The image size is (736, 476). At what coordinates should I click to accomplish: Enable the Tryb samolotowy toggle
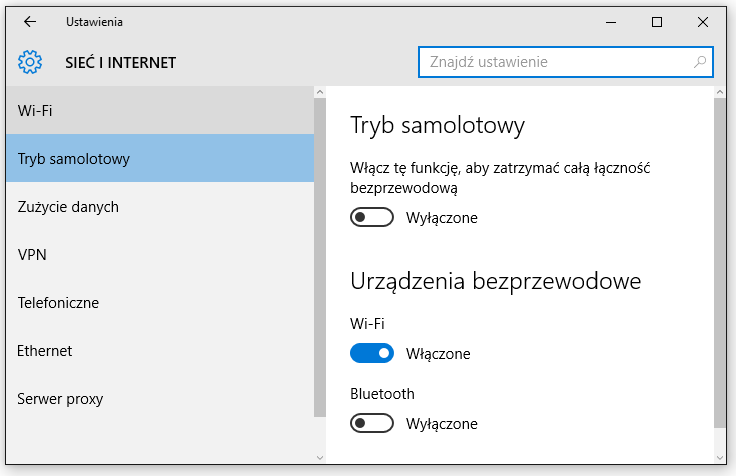coord(372,217)
